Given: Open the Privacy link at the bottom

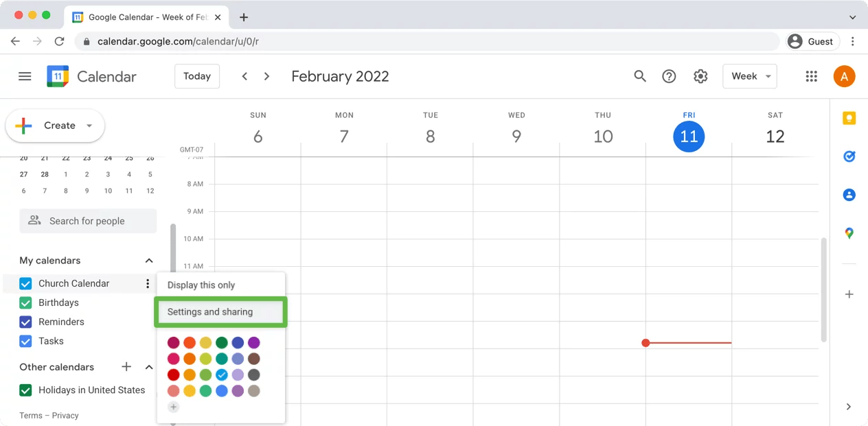Looking at the screenshot, I should [66, 415].
